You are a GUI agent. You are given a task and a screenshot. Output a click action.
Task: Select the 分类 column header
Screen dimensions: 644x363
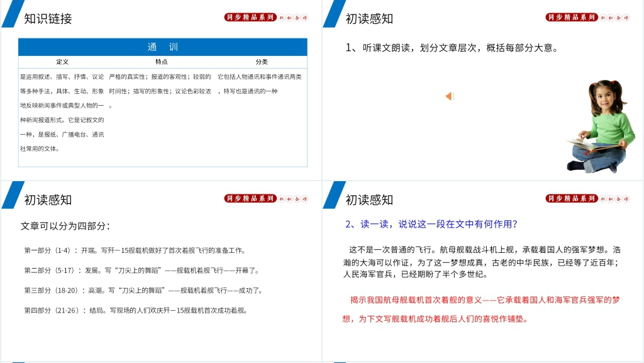click(x=262, y=62)
